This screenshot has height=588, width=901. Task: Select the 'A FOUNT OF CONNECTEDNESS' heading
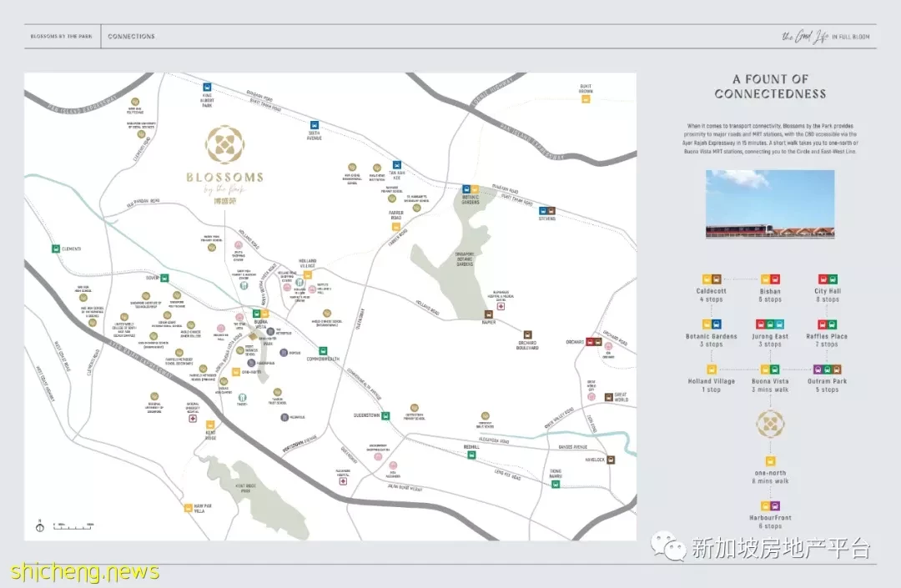pyautogui.click(x=770, y=87)
